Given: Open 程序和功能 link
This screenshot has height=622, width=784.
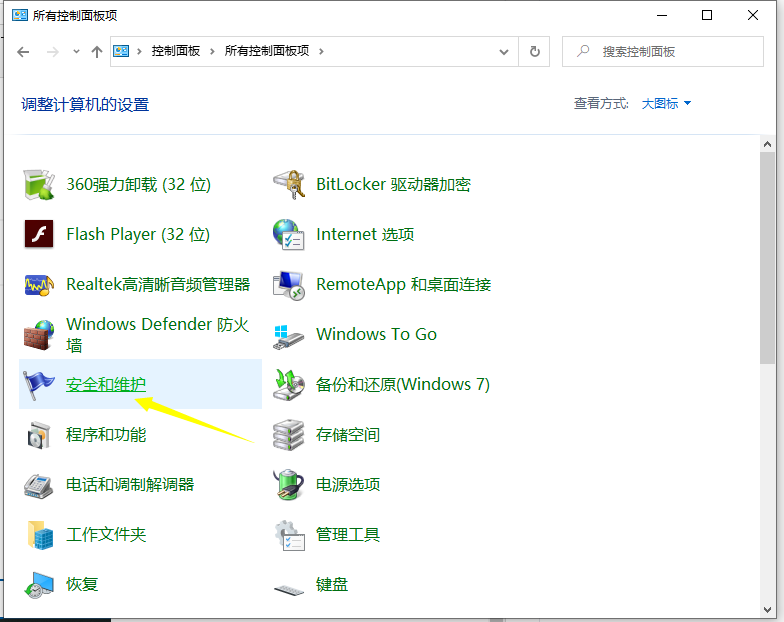Looking at the screenshot, I should click(106, 434).
